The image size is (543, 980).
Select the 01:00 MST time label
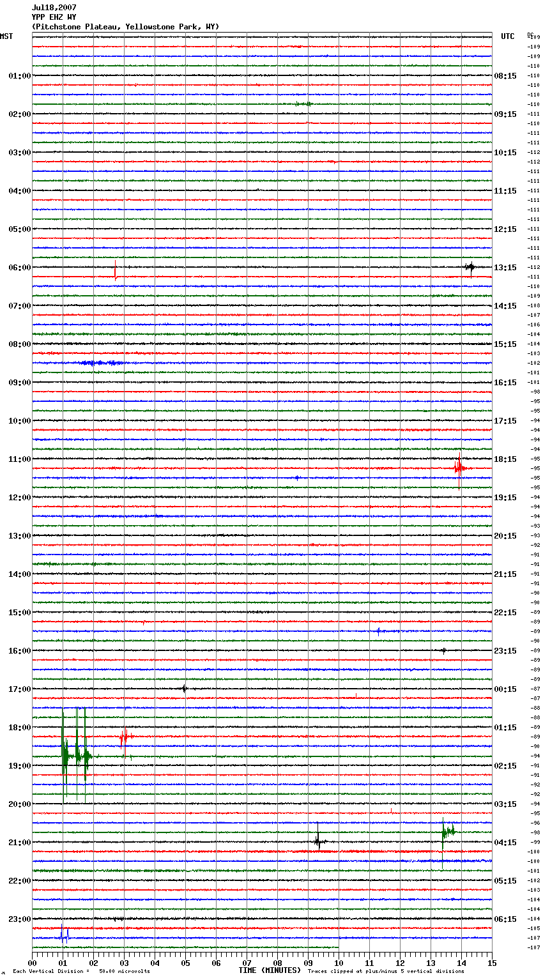coord(20,76)
